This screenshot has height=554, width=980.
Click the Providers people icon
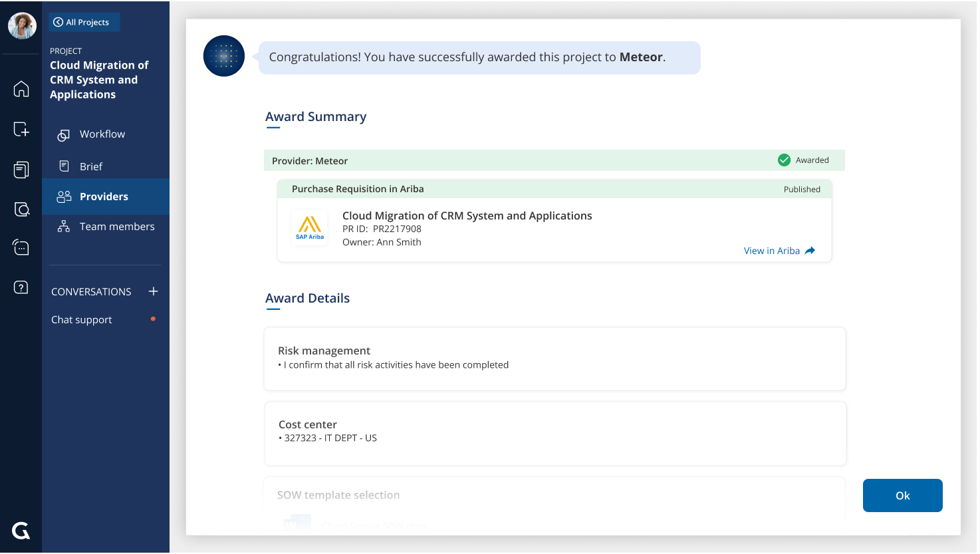(64, 196)
